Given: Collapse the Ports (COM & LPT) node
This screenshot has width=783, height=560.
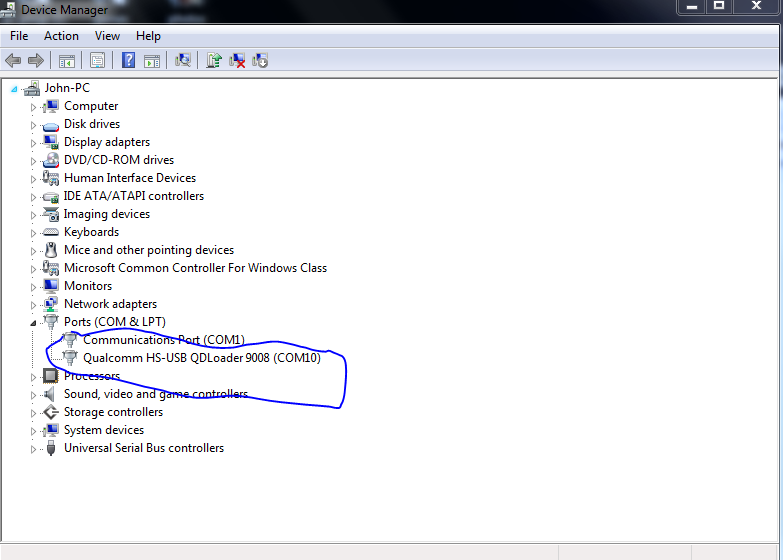Looking at the screenshot, I should click(33, 323).
